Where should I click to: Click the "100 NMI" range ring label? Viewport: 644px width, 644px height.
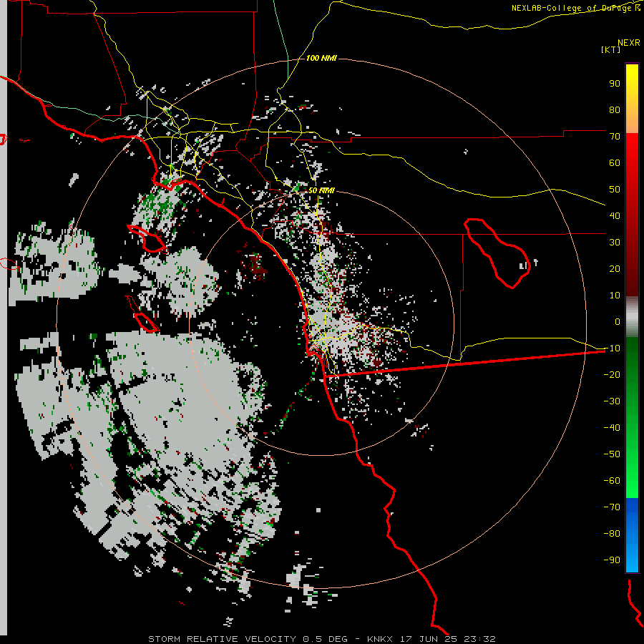click(321, 59)
